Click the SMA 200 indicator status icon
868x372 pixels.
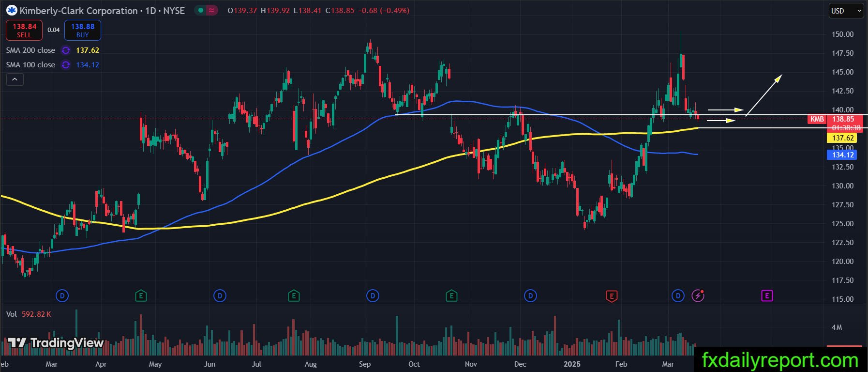point(66,50)
